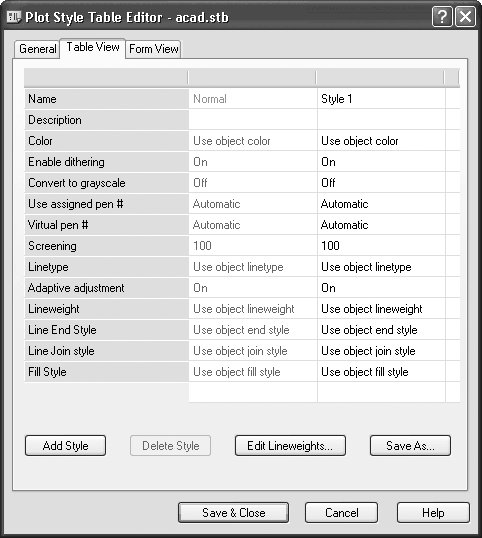The height and width of the screenshot is (538, 482).
Task: Close the dialog with the X icon
Action: click(465, 16)
